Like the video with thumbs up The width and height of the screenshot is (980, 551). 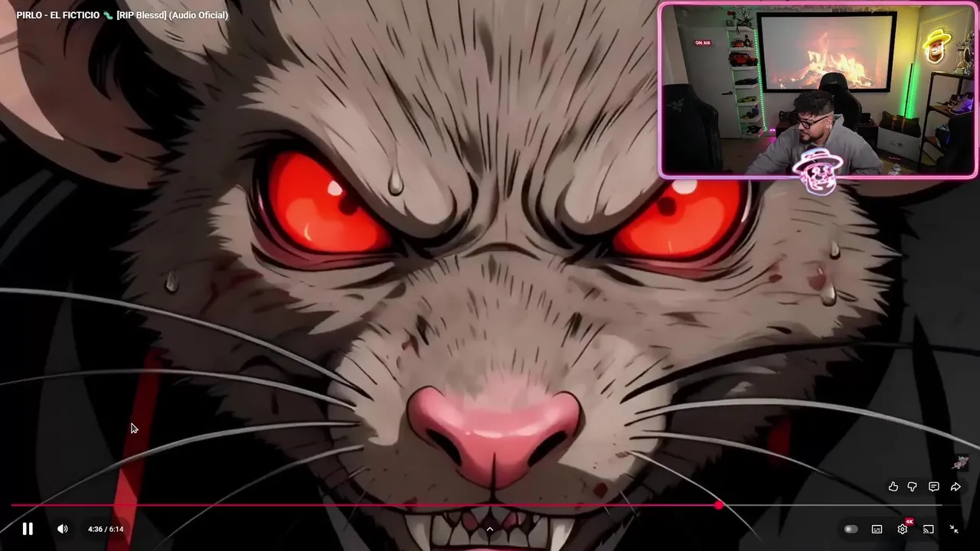[893, 487]
